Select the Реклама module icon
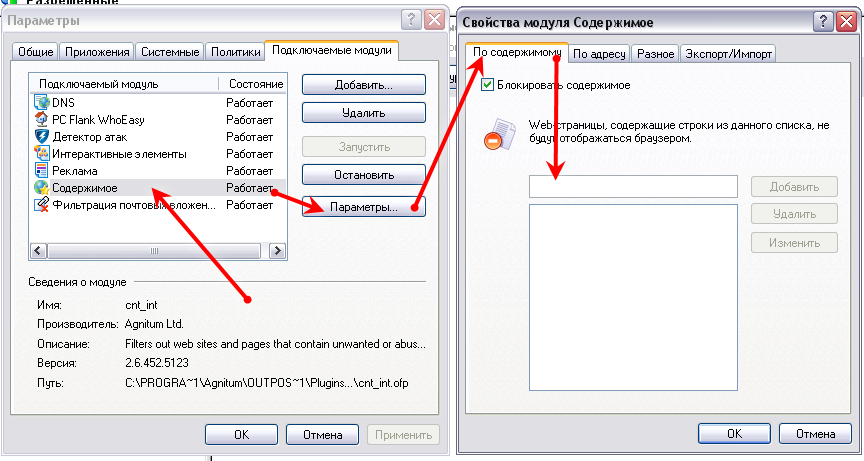The image size is (864, 461). pyautogui.click(x=41, y=171)
